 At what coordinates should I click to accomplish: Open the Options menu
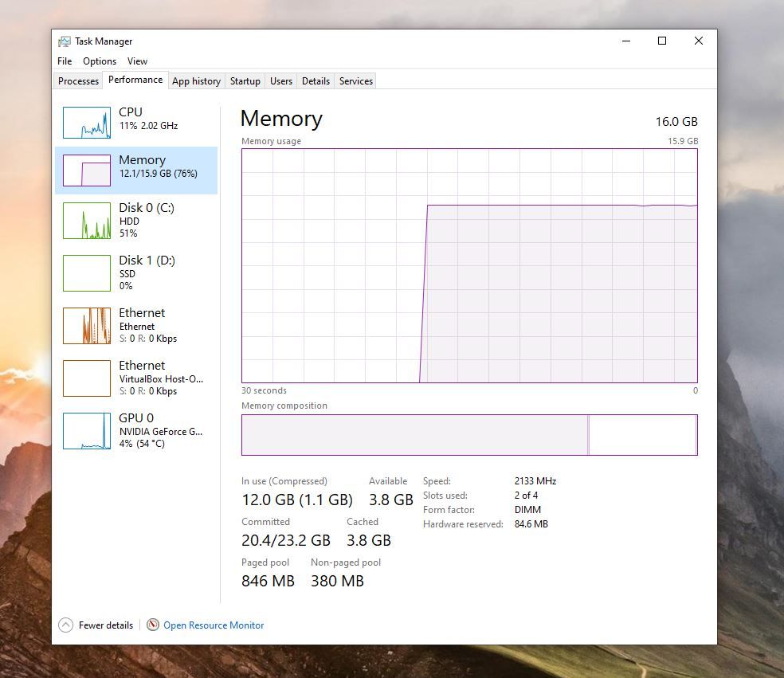pyautogui.click(x=99, y=61)
